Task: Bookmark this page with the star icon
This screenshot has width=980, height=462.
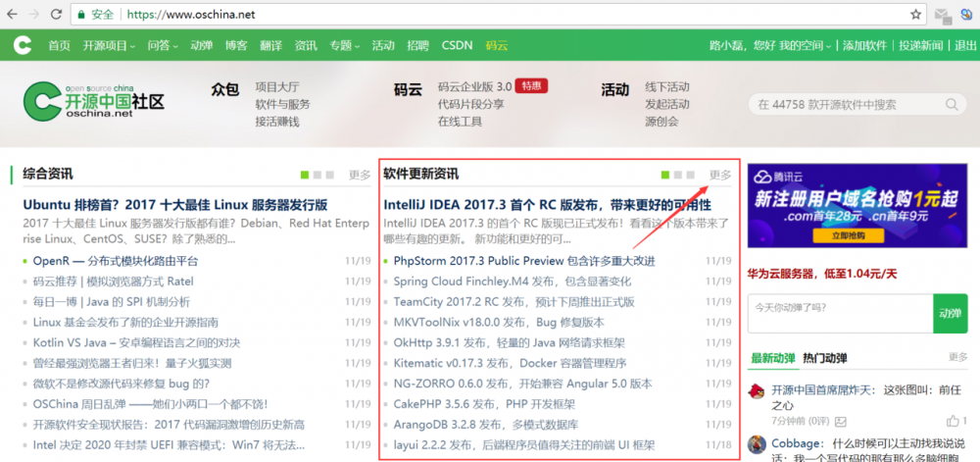Action: click(915, 15)
